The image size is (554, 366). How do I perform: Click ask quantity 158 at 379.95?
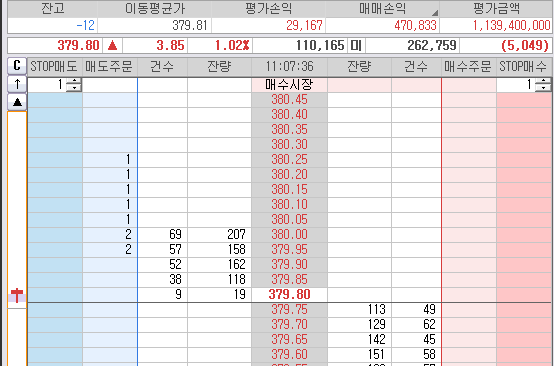point(219,250)
